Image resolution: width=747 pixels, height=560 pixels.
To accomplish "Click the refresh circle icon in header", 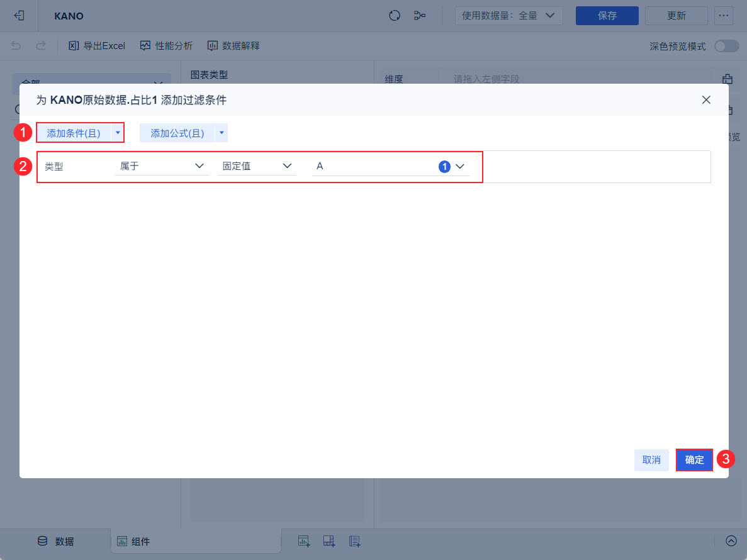I will point(395,16).
